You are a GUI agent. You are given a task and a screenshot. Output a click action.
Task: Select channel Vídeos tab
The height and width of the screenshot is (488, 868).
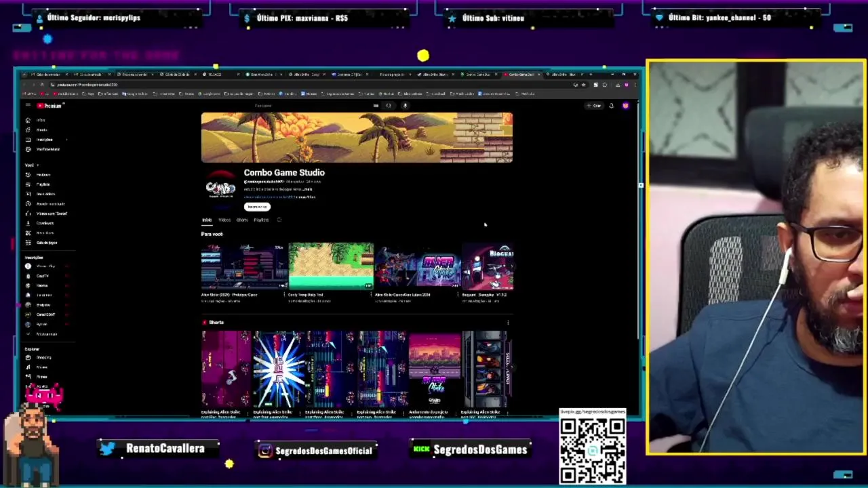[x=224, y=220]
